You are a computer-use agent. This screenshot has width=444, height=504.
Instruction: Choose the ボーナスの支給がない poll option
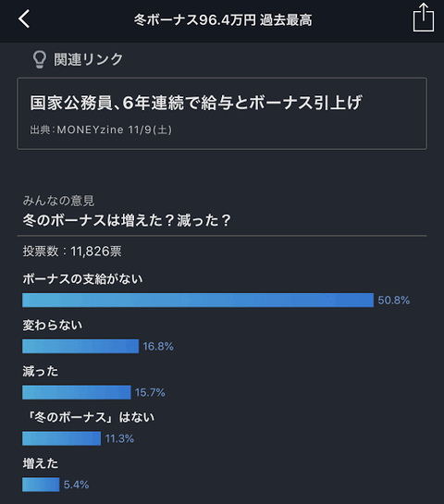(x=82, y=279)
